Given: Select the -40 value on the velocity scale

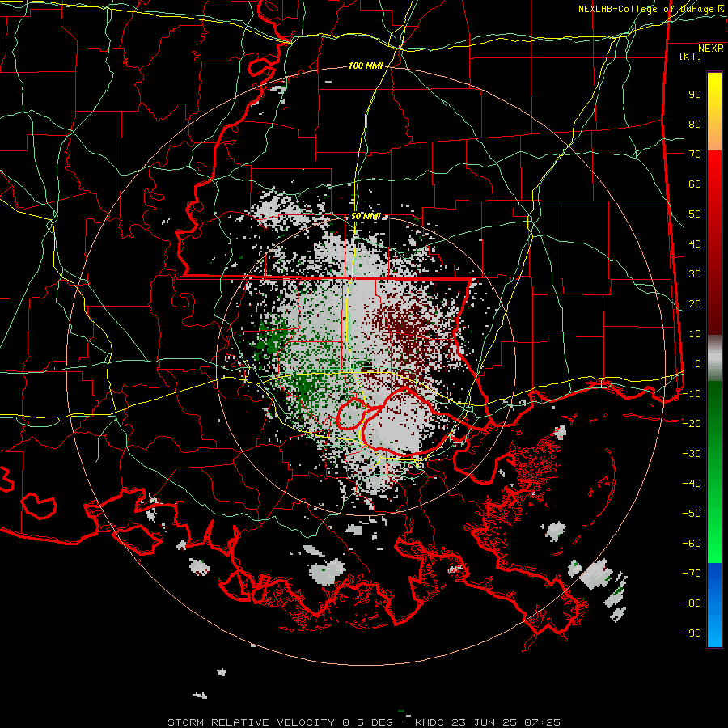Looking at the screenshot, I should click(x=692, y=484).
